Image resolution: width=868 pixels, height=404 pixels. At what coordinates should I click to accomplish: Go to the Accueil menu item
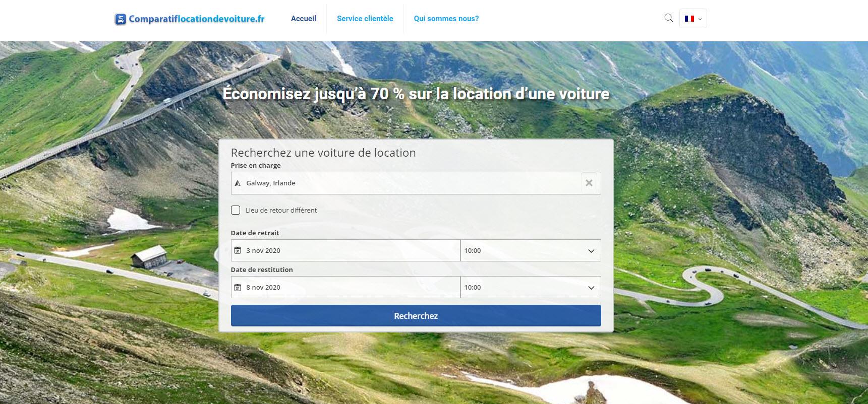tap(304, 19)
